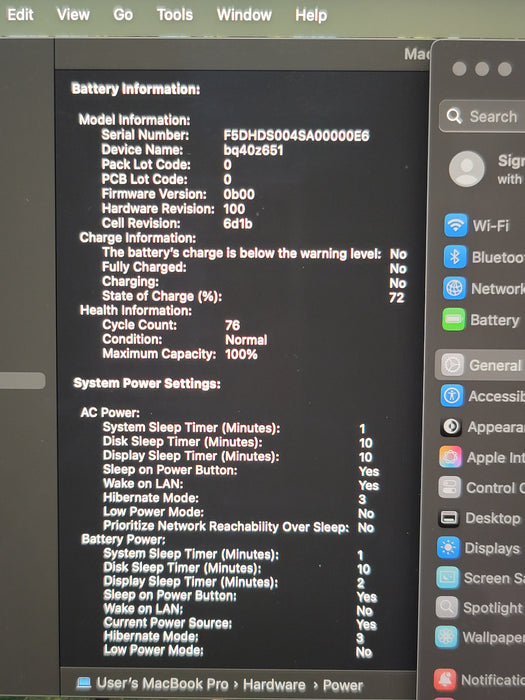Screen dimensions: 525x700
Task: Open the Network globe icon
Action: coord(454,288)
